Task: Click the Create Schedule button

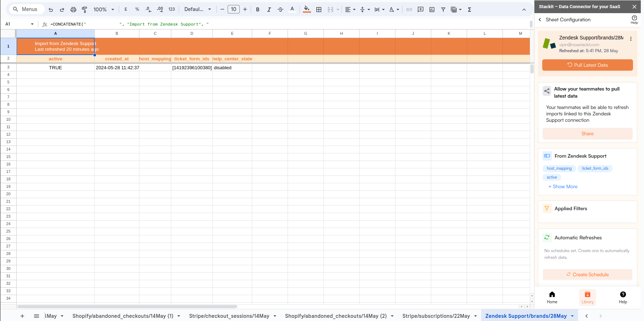Action: (x=588, y=274)
